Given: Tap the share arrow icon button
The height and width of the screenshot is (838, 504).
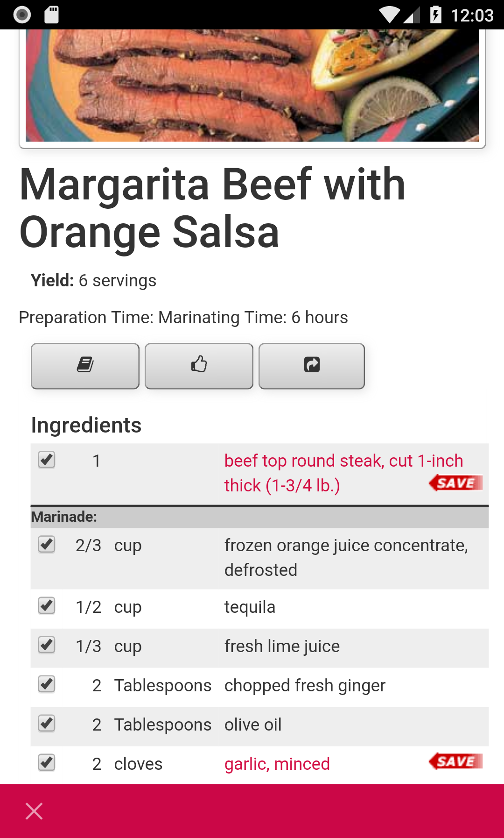Looking at the screenshot, I should click(312, 366).
